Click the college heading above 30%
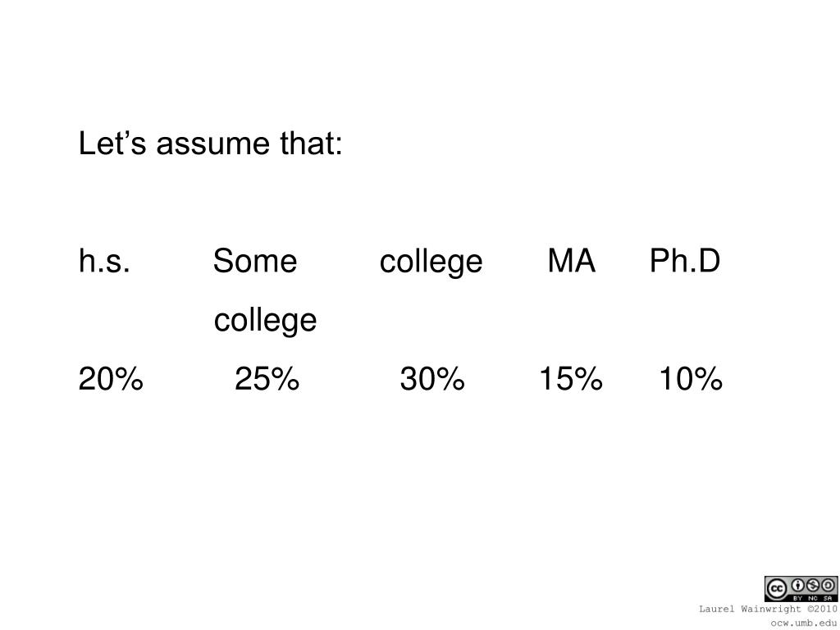 (431, 262)
